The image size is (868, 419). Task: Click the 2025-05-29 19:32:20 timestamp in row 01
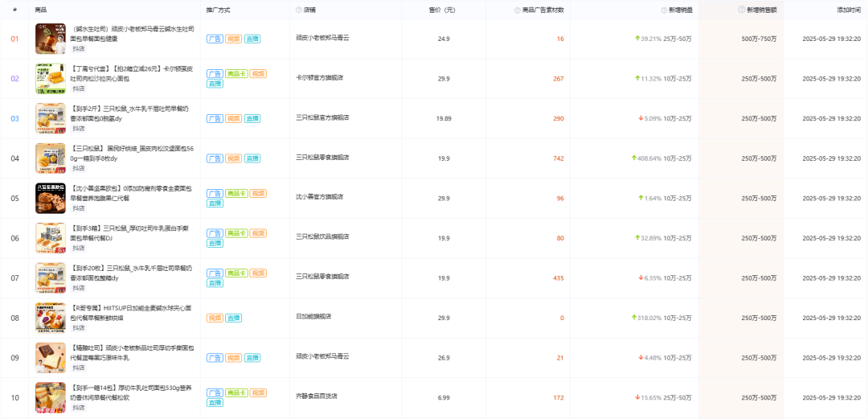(x=832, y=39)
